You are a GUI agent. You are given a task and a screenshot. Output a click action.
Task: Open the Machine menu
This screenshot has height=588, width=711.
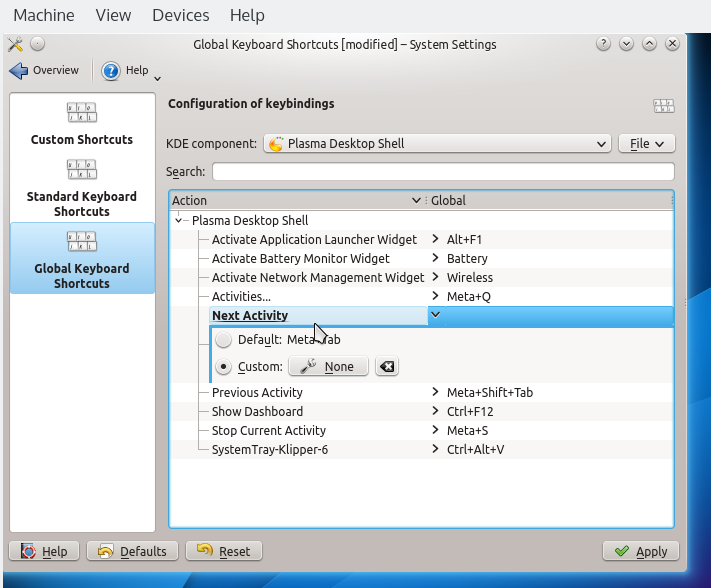[43, 15]
